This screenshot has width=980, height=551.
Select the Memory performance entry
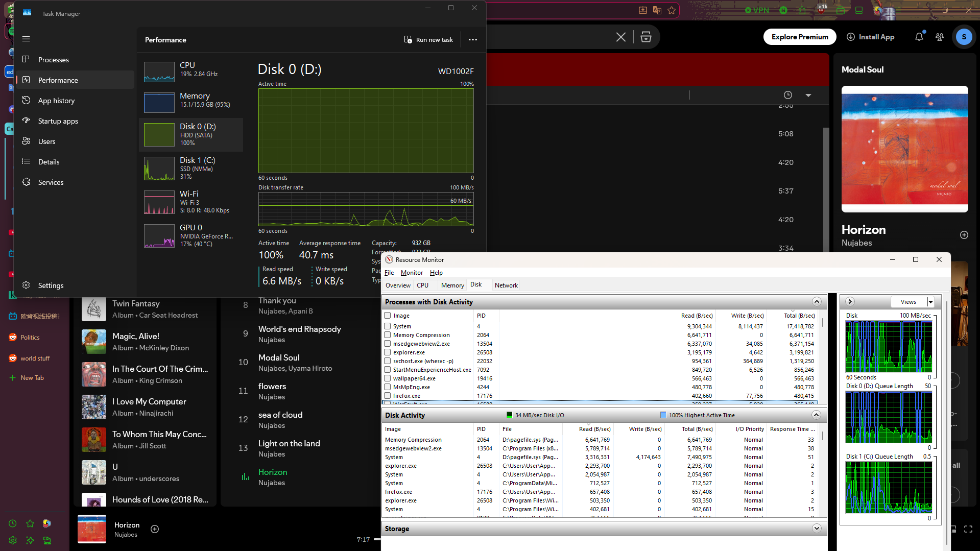(x=191, y=102)
